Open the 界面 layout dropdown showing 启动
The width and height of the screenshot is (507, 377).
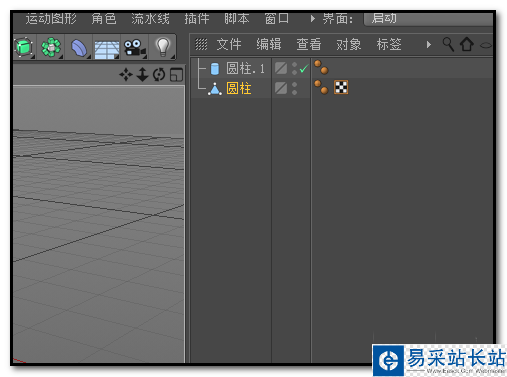[428, 18]
